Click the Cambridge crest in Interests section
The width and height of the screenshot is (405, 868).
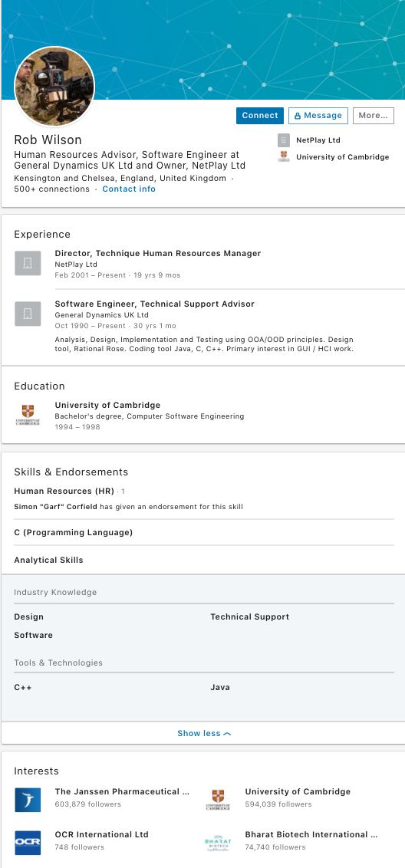click(x=218, y=799)
